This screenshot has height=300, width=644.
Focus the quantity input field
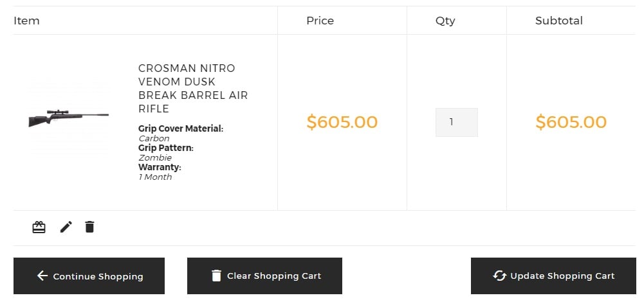(x=457, y=122)
